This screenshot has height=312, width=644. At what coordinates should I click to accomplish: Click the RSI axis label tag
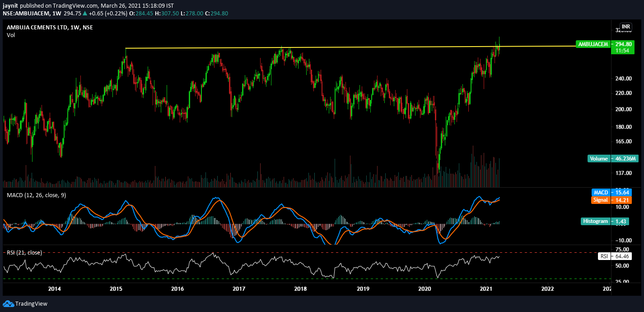coord(603,256)
